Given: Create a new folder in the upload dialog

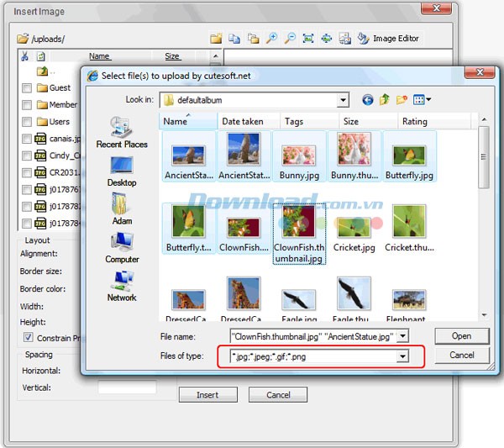Looking at the screenshot, I should (x=402, y=100).
